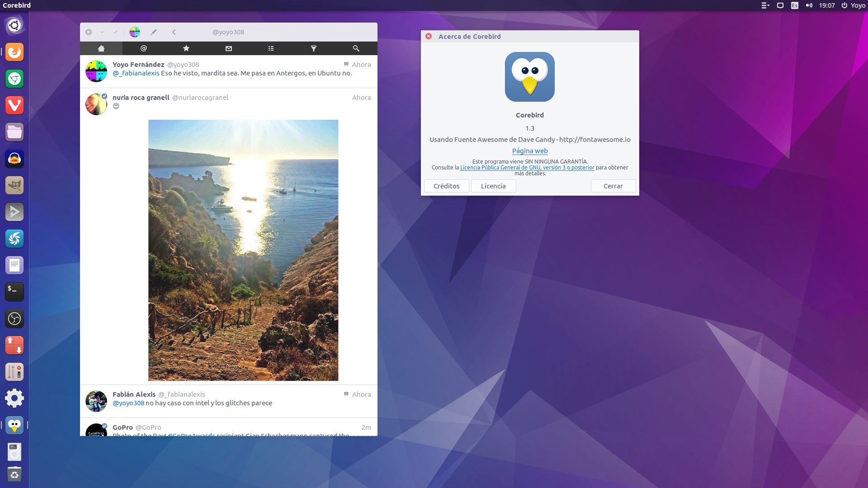Click conversation flag on Fabián Alexis tweet
The image size is (868, 488).
[x=346, y=394]
